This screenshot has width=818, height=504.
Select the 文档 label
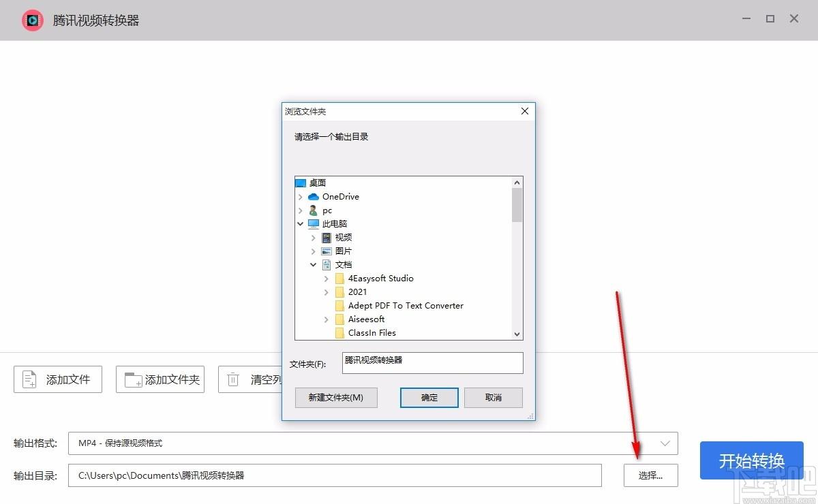344,265
